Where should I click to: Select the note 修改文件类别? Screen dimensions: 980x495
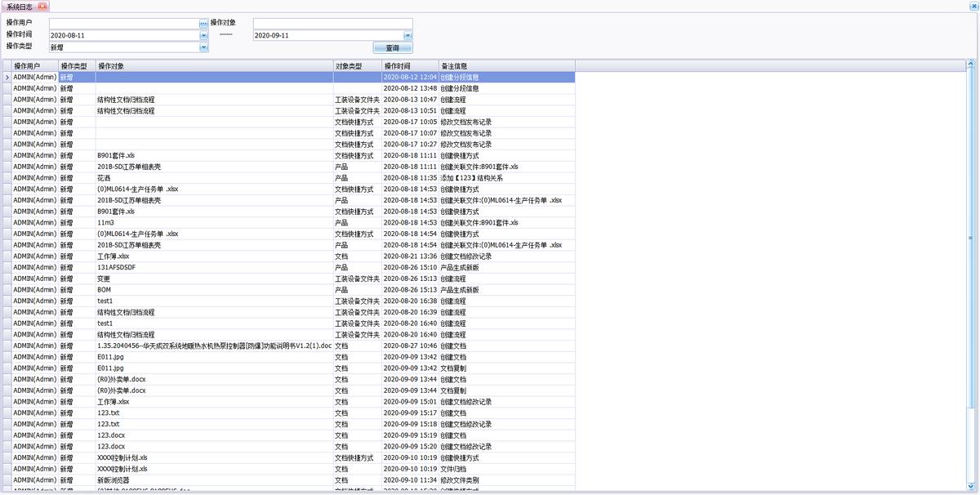pyautogui.click(x=506, y=480)
